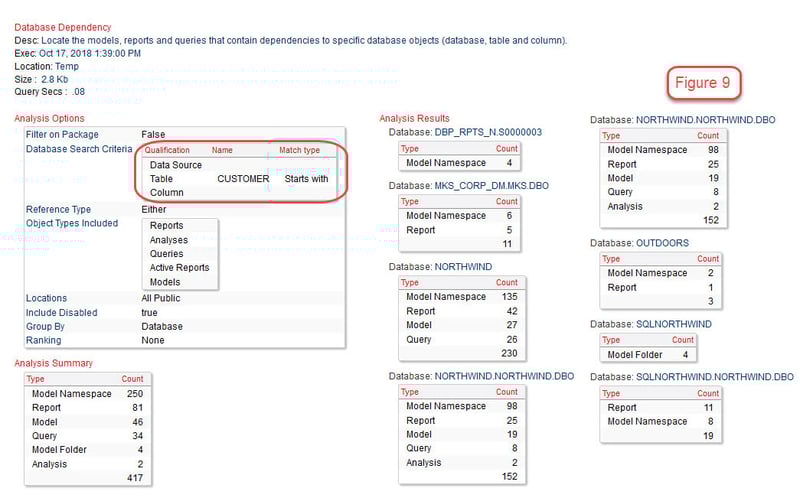Click the 'Reference Type' label
Image resolution: width=800 pixels, height=498 pixels.
point(58,209)
